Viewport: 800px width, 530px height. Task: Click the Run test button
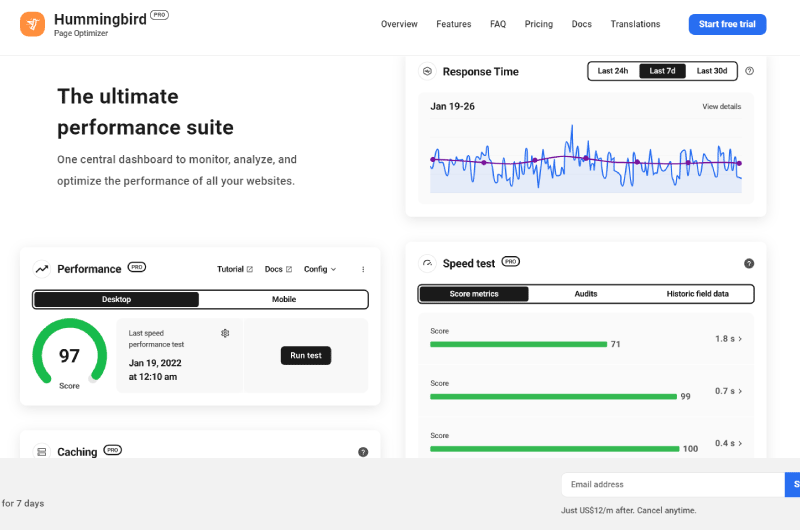click(306, 356)
